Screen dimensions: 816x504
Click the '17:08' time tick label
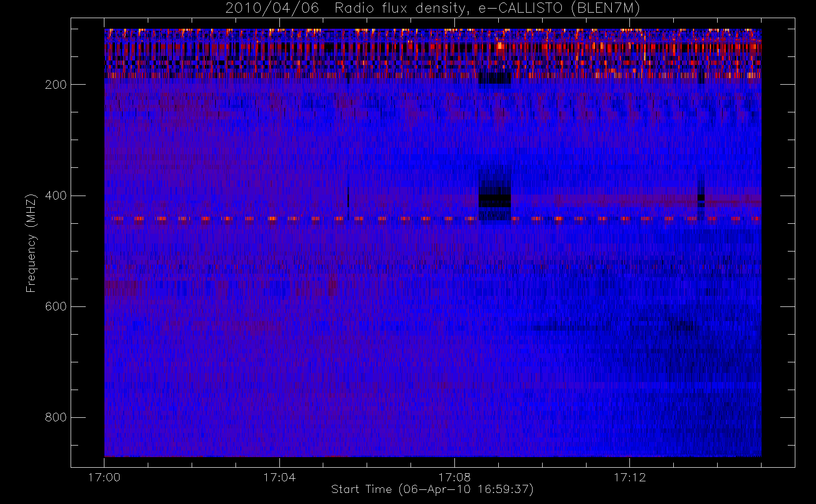[x=454, y=477]
